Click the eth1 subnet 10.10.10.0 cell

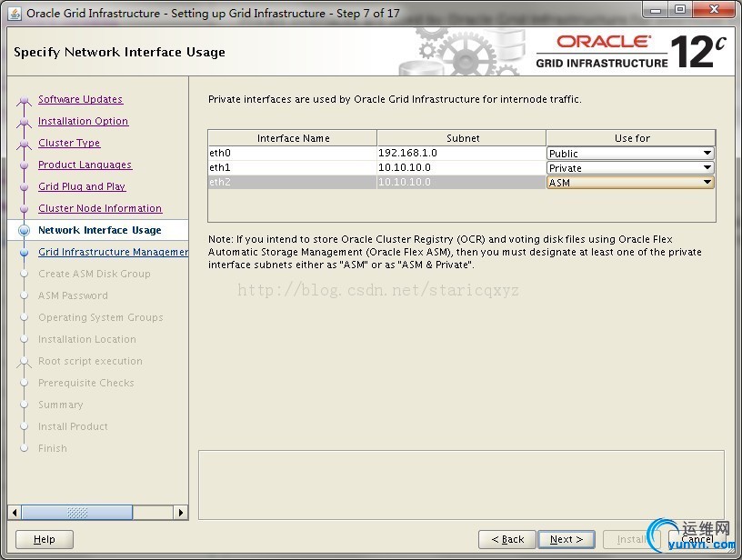[461, 167]
